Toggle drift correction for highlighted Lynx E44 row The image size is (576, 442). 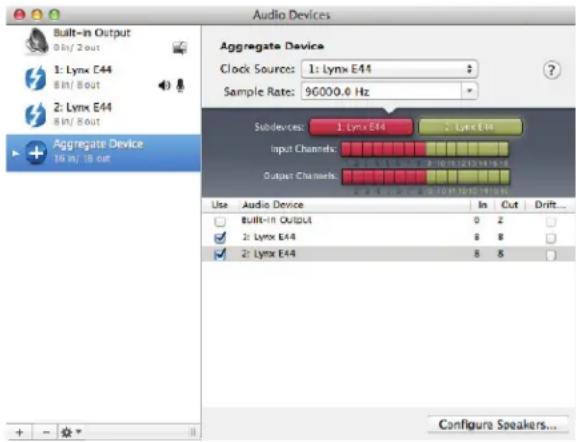coord(551,255)
